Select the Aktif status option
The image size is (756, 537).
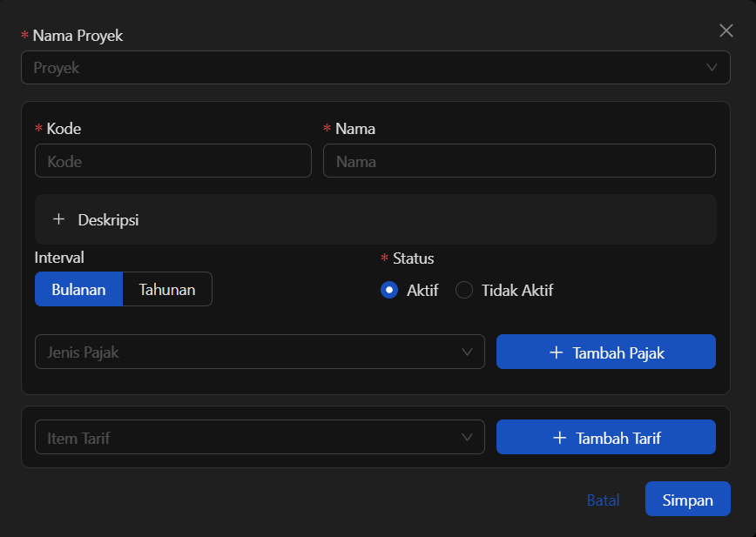click(389, 290)
